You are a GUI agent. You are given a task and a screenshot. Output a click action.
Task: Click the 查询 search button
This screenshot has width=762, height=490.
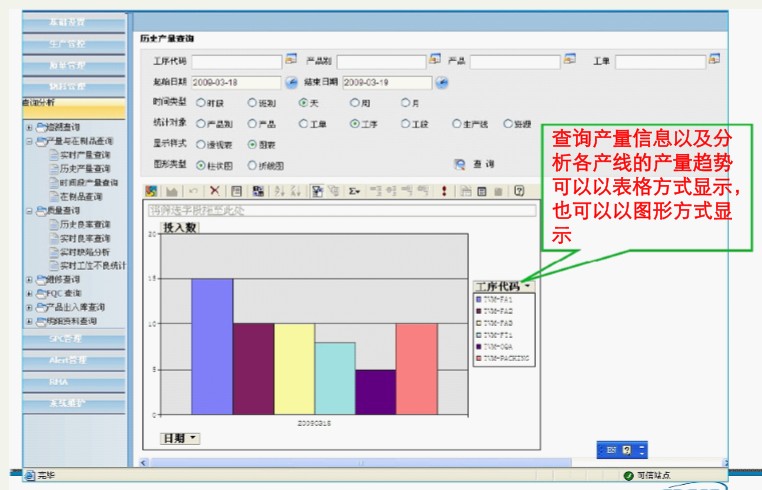pyautogui.click(x=484, y=164)
